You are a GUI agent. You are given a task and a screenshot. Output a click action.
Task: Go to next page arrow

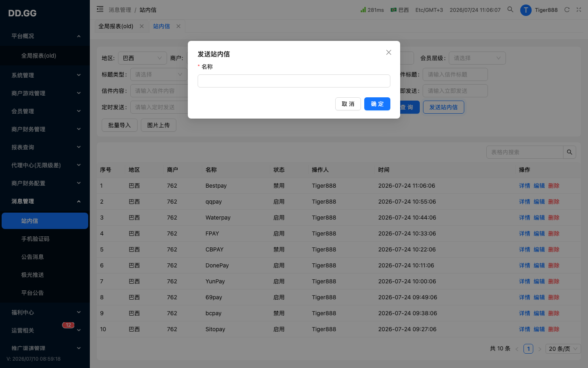pos(540,349)
